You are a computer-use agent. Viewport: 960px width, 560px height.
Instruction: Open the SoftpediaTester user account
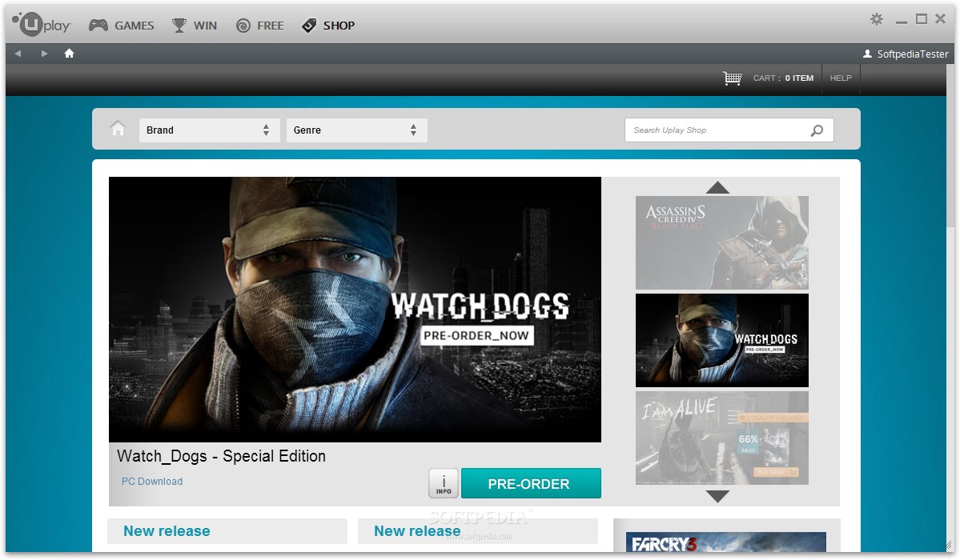click(906, 54)
